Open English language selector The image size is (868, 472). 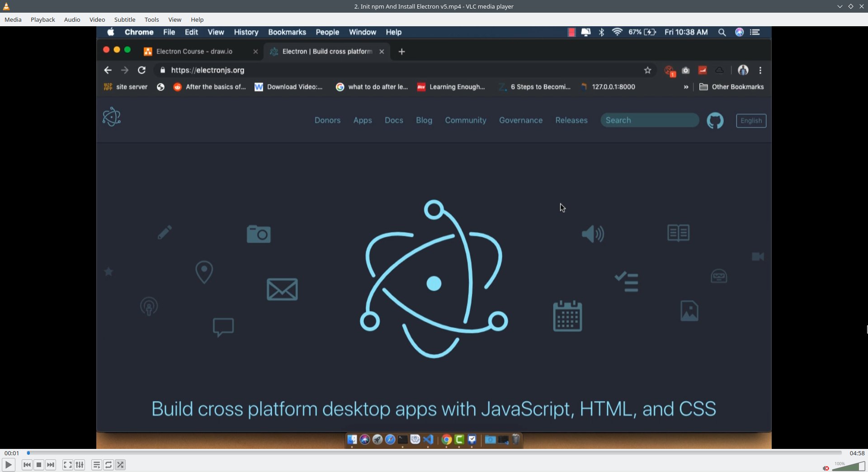pyautogui.click(x=751, y=121)
